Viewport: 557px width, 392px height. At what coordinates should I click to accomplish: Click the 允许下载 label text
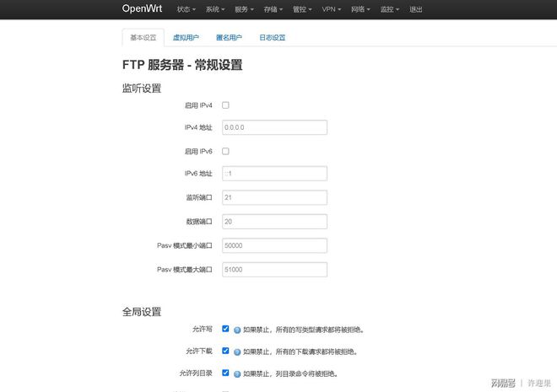pos(199,352)
